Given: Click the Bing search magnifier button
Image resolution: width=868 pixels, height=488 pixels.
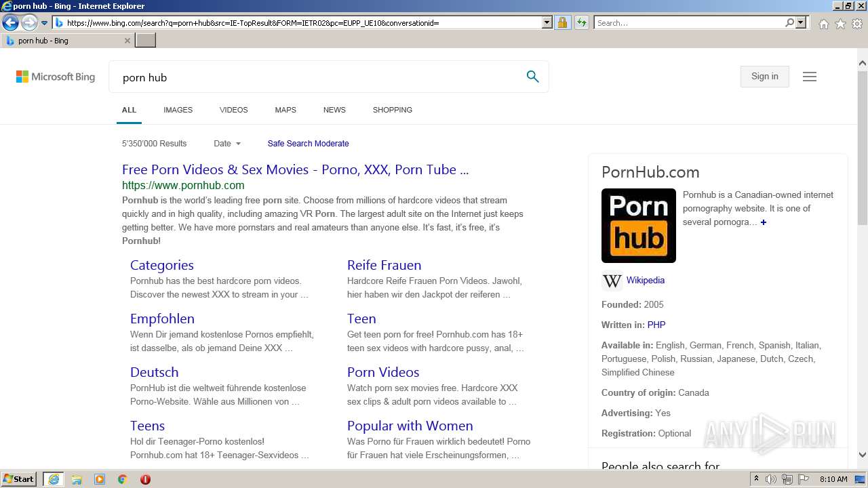Looking at the screenshot, I should point(532,77).
